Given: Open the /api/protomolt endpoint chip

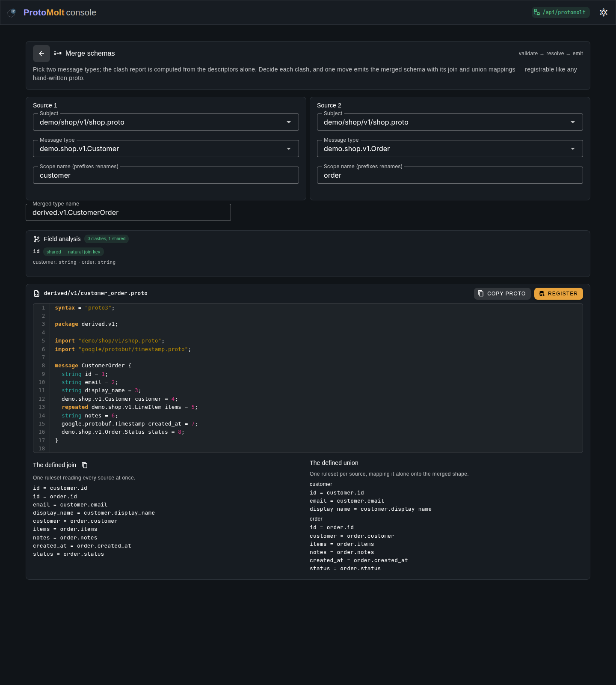Looking at the screenshot, I should tap(560, 12).
